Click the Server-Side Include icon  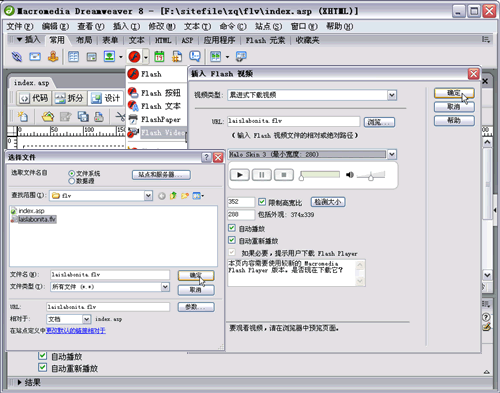click(177, 57)
